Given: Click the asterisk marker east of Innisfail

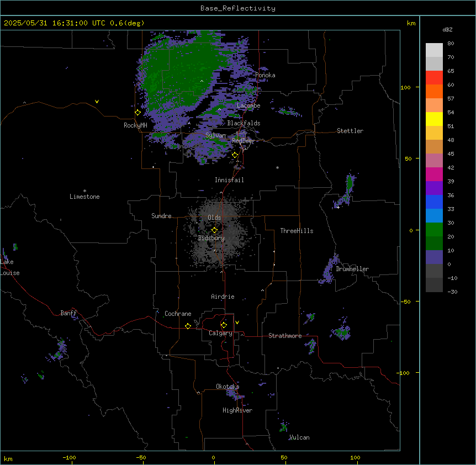Looking at the screenshot, I should coord(277,167).
